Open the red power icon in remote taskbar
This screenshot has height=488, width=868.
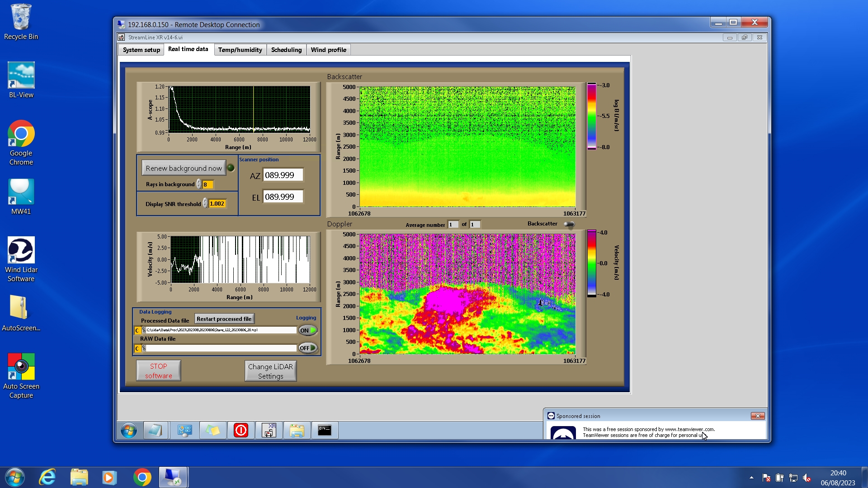click(241, 430)
